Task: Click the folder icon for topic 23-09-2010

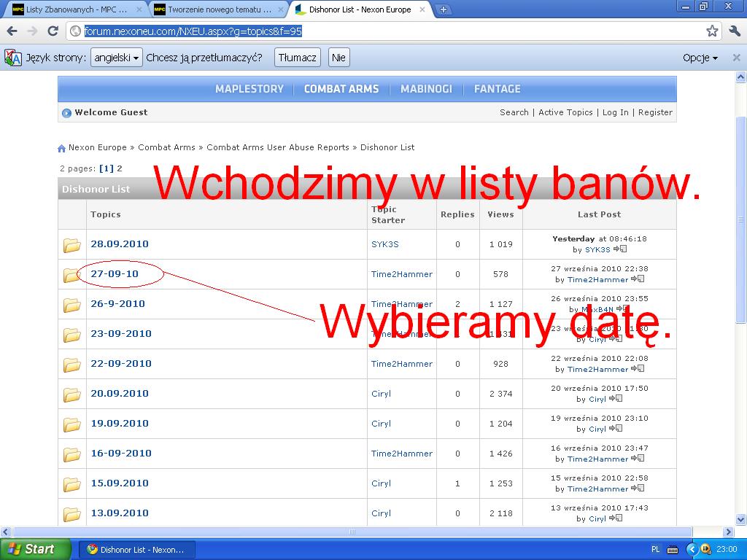Action: tap(72, 335)
